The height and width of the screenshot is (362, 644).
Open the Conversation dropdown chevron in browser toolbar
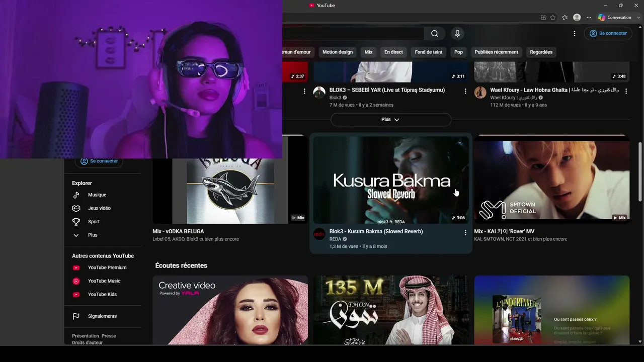click(x=638, y=17)
